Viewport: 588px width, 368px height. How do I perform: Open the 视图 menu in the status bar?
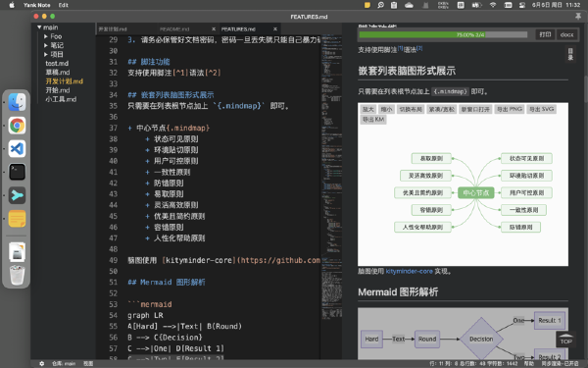[88, 363]
